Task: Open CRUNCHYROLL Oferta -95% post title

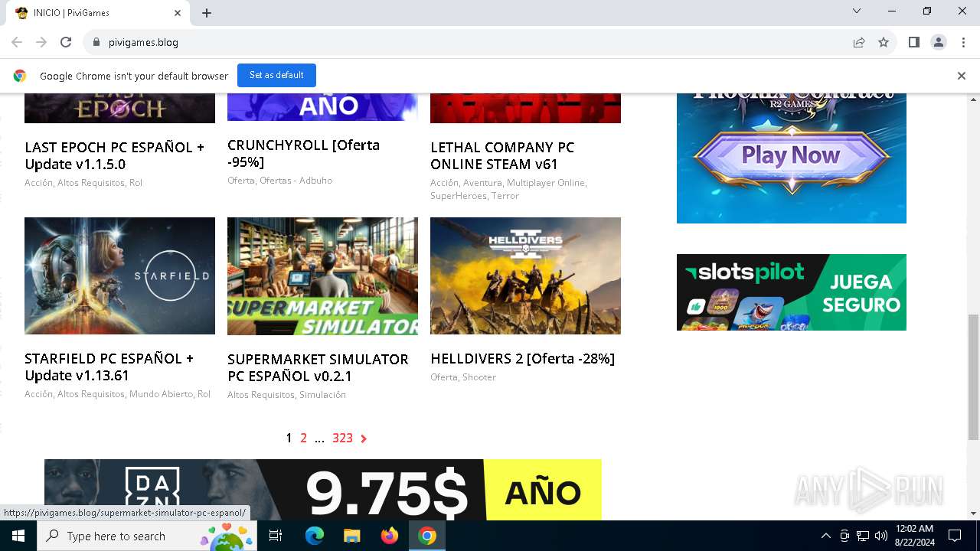Action: (303, 153)
